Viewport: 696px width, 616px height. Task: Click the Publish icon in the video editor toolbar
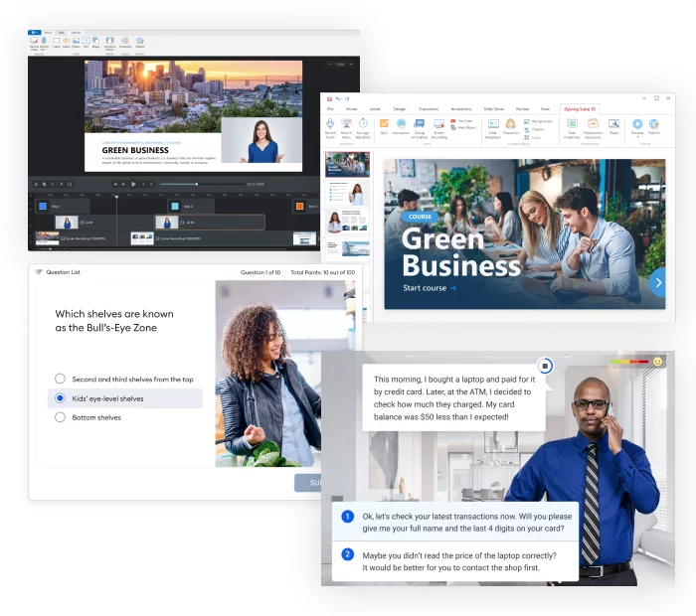[140, 42]
